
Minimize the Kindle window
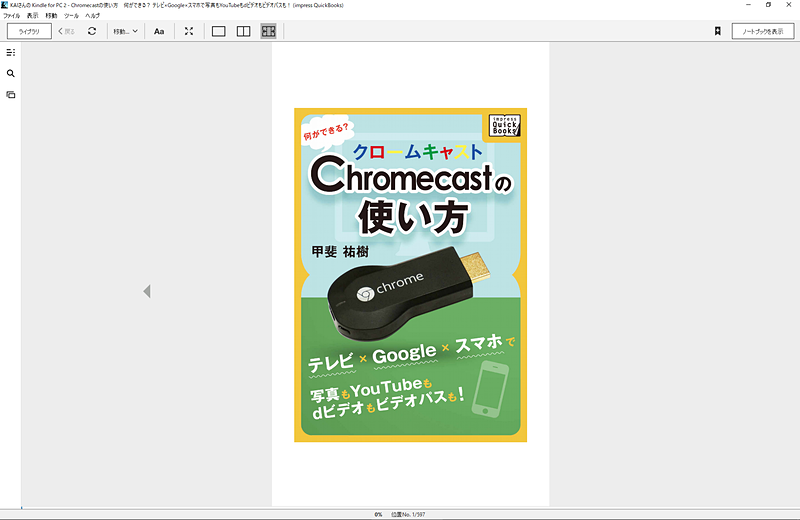tap(748, 5)
